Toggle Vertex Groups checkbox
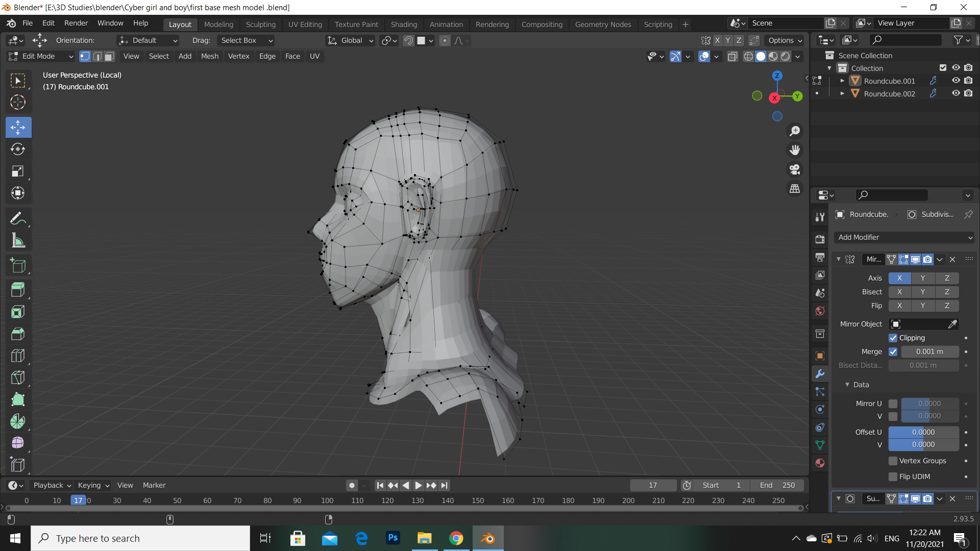The width and height of the screenshot is (980, 551). (x=893, y=461)
